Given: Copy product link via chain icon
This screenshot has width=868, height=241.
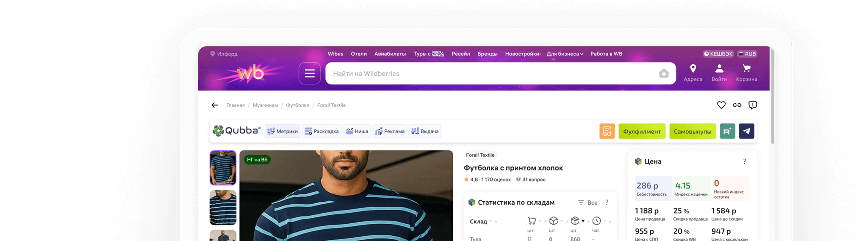Looking at the screenshot, I should pyautogui.click(x=737, y=105).
